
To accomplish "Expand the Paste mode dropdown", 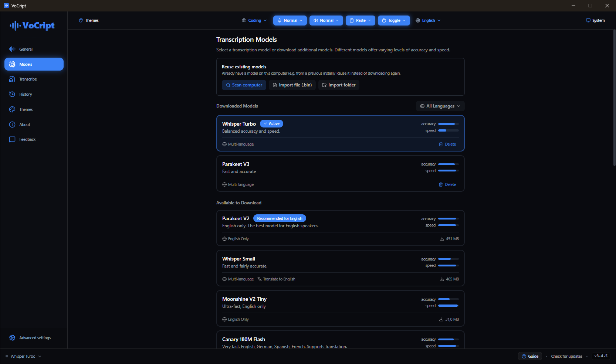I will coord(360,20).
